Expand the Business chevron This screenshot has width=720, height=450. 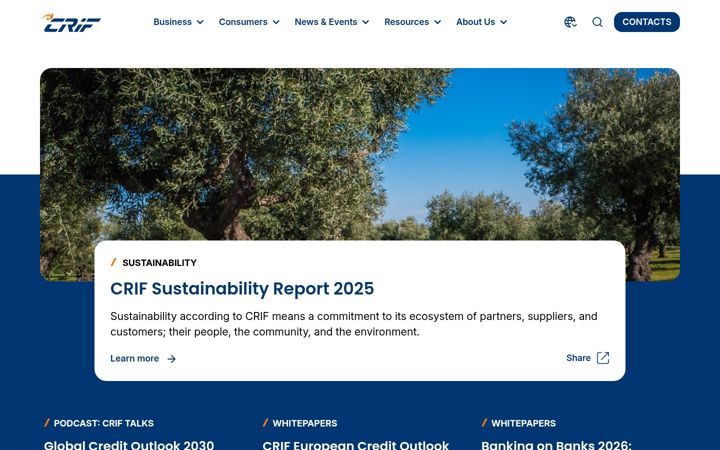point(200,22)
